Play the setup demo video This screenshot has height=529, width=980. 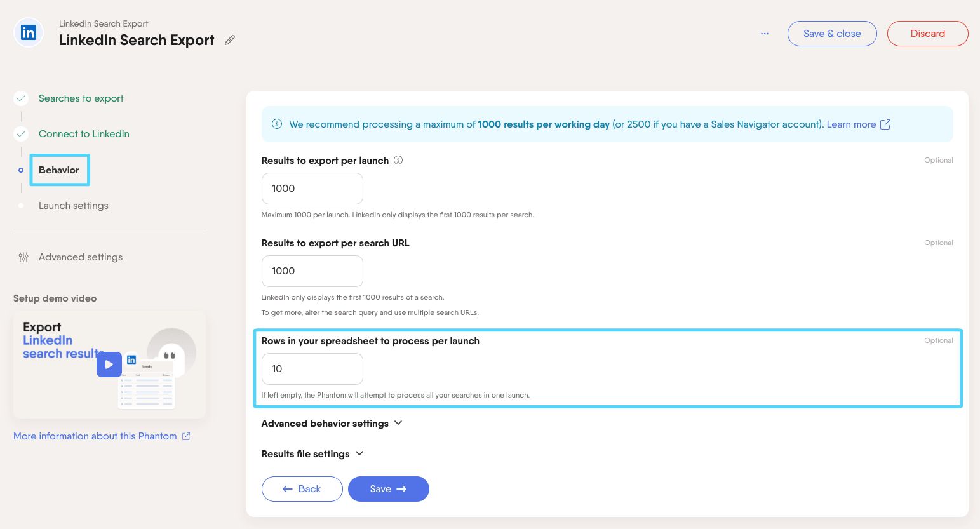[109, 365]
